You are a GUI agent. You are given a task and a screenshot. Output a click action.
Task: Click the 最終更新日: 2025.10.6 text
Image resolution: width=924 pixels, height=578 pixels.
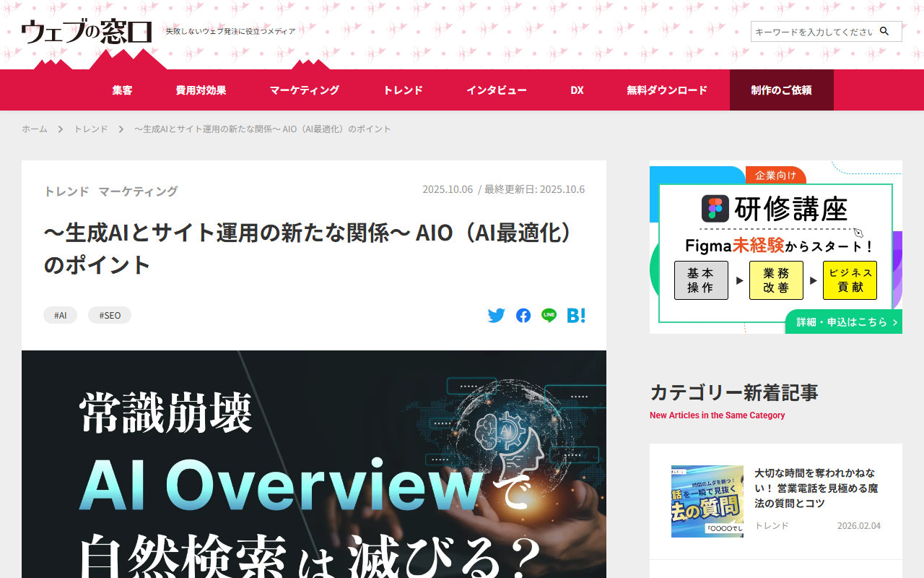[534, 189]
